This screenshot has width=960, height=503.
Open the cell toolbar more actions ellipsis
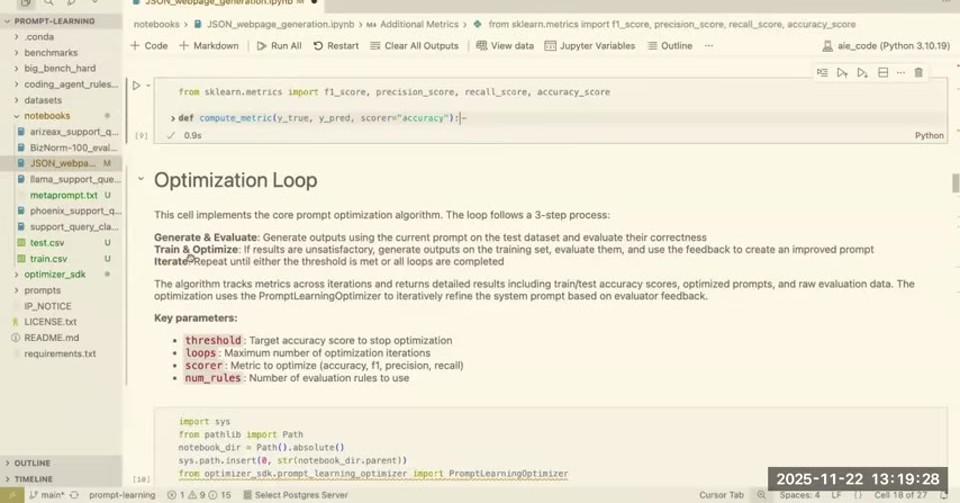click(901, 73)
